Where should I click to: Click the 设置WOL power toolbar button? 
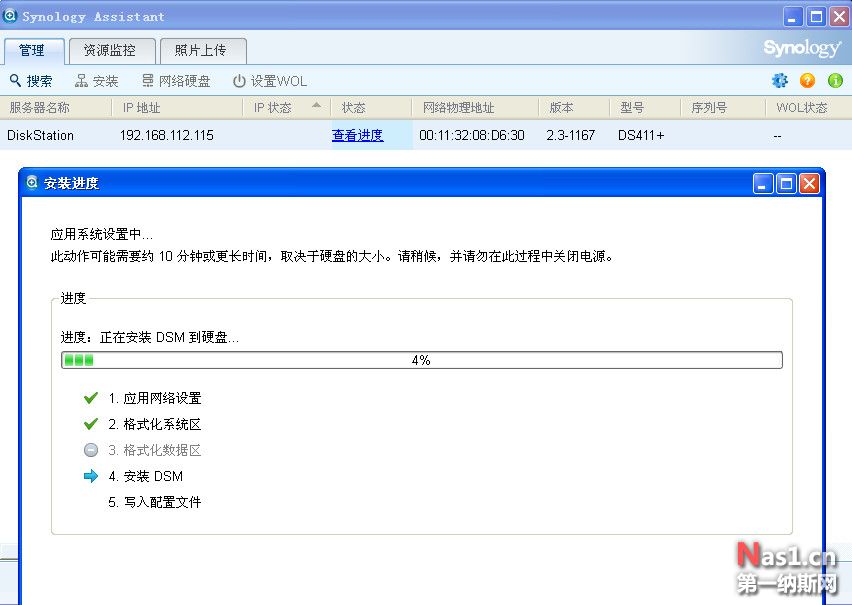point(270,81)
